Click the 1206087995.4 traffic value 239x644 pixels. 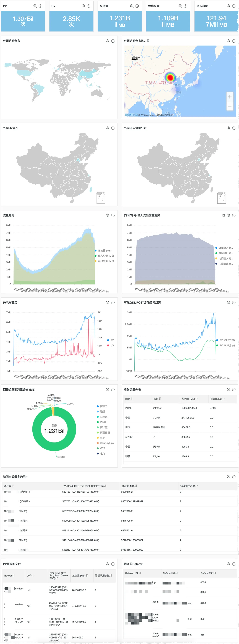pos(189,408)
